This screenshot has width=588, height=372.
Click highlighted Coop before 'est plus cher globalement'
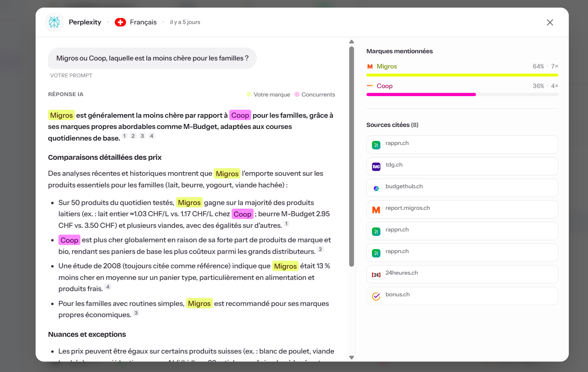[x=69, y=240]
